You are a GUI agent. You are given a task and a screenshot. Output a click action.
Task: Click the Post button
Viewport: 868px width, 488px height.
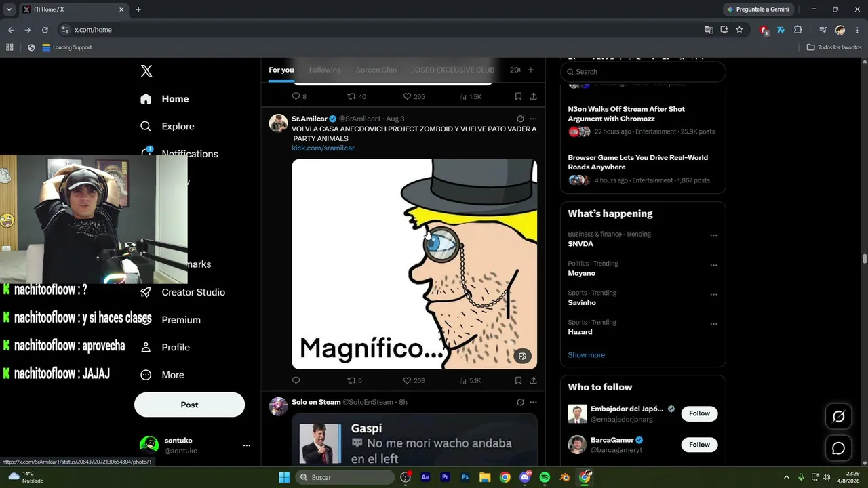(189, 405)
